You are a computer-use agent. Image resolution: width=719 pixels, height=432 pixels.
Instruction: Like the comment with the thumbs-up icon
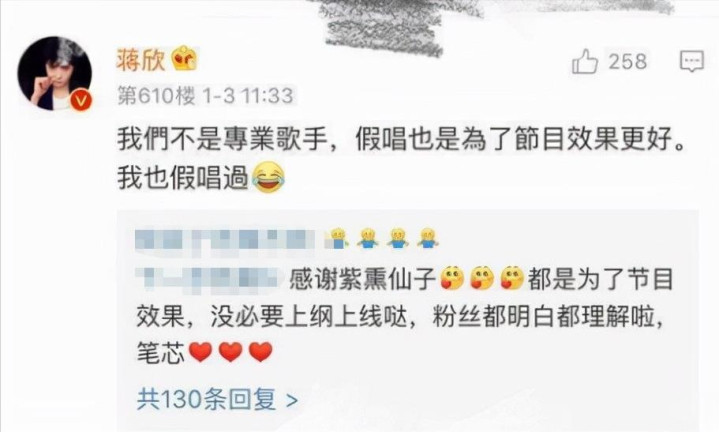point(585,61)
